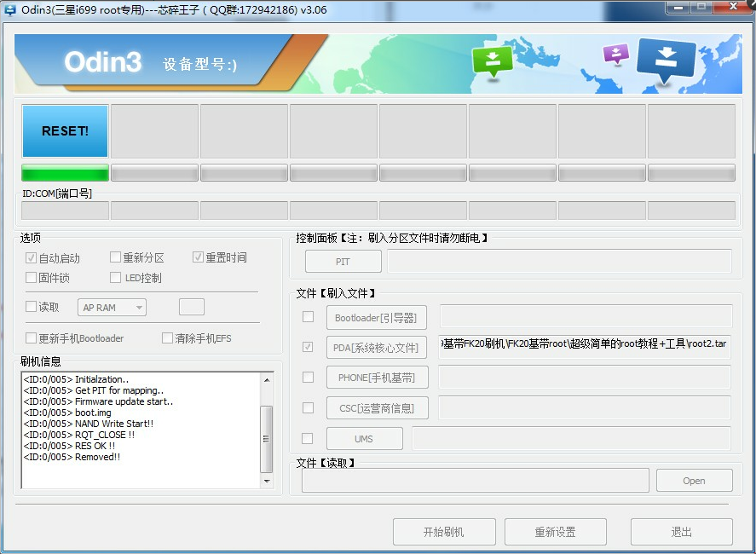This screenshot has width=756, height=554.
Task: Check the CSC file checkbox
Action: point(308,408)
